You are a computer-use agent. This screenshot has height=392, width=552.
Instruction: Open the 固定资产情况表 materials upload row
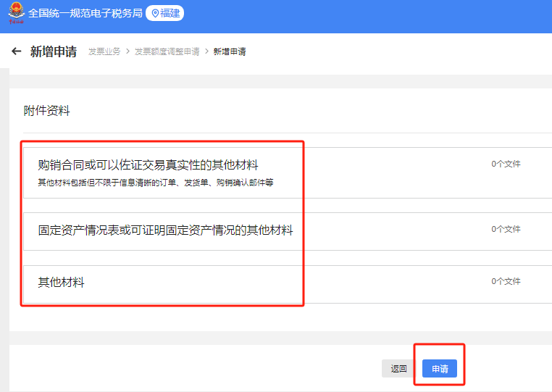pyautogui.click(x=288, y=231)
